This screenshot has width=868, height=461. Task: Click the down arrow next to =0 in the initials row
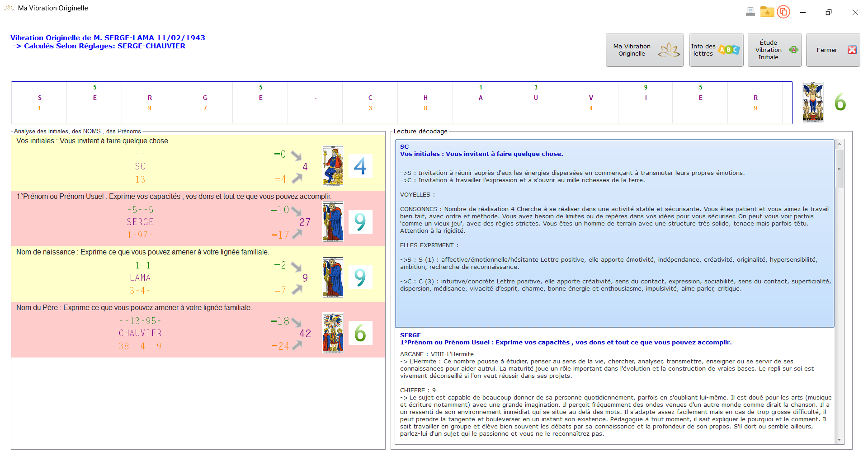(x=297, y=155)
